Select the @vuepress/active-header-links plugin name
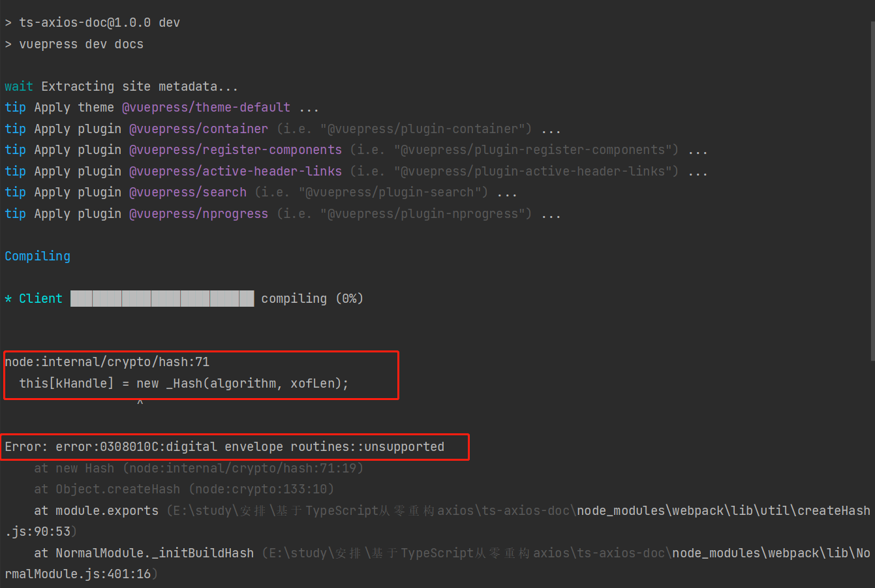Screen dimensions: 875x588 click(x=235, y=172)
